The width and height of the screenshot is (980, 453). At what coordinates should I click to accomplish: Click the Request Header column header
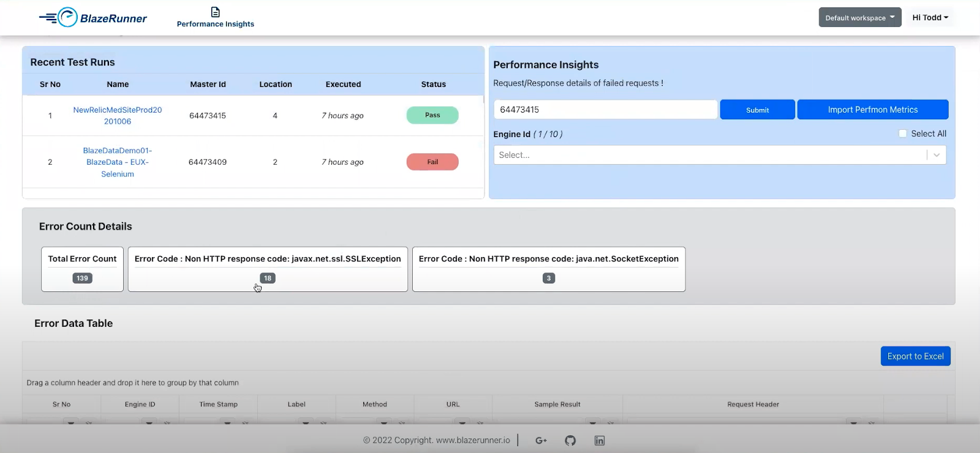(753, 405)
